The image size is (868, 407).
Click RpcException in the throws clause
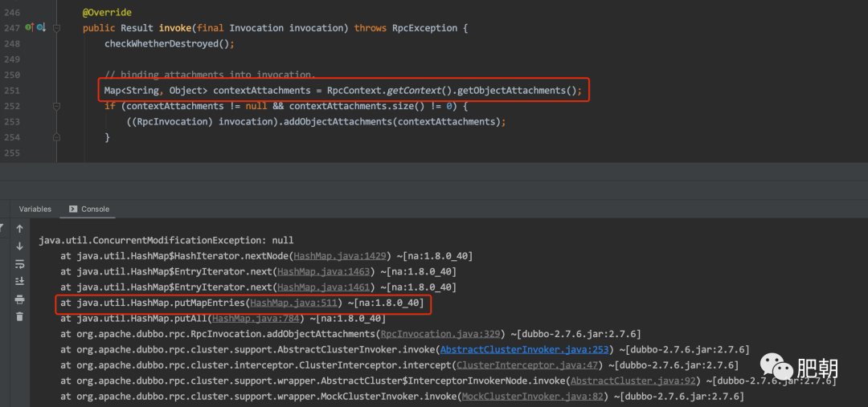click(x=425, y=27)
